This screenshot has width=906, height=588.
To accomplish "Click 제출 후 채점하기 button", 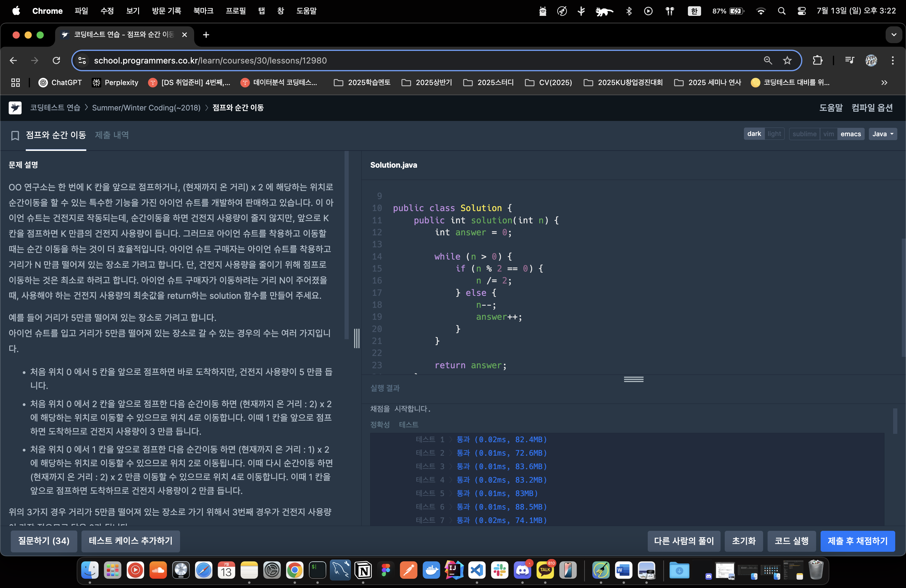I will (x=857, y=541).
